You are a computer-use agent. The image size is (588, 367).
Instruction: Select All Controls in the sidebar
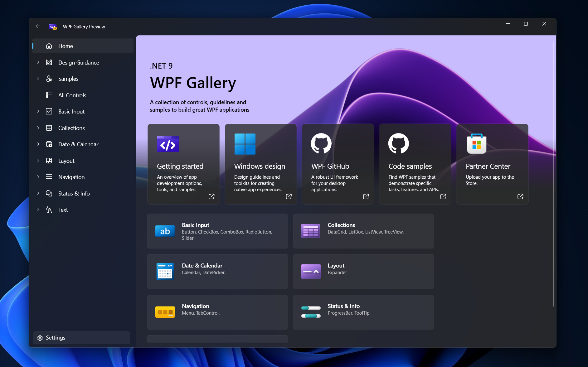click(72, 95)
